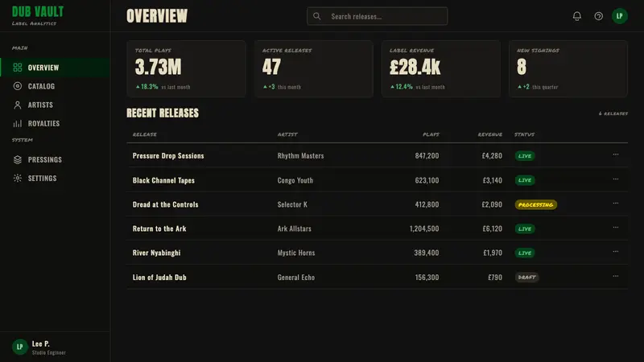Viewport: 644px width, 362px height.
Task: Click artist "General Echo"
Action: coord(296,278)
